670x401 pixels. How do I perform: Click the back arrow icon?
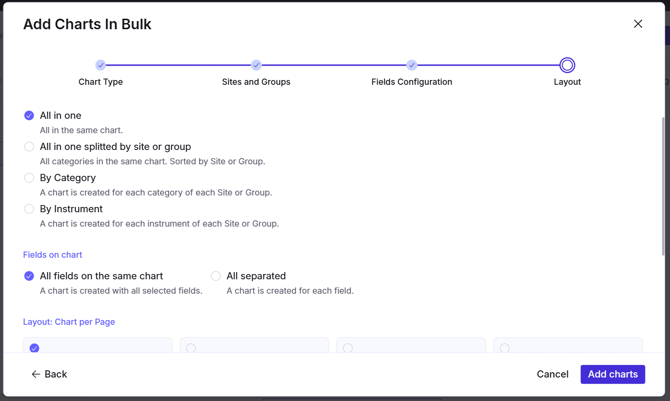[x=35, y=374]
